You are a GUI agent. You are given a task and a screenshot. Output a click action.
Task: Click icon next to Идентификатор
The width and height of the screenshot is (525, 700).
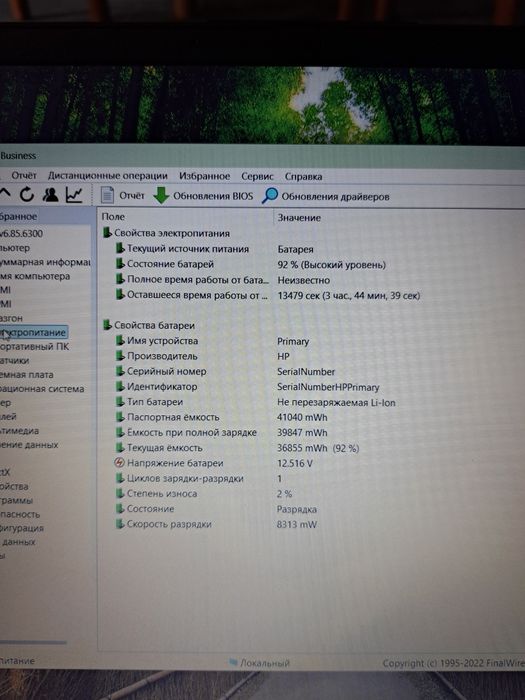[x=120, y=386]
